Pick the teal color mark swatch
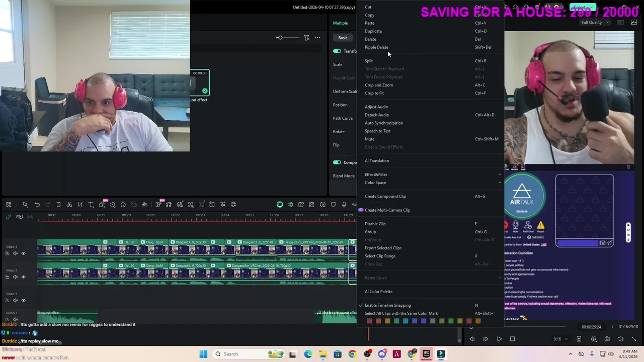Viewport: 644px width, 362px height. click(x=406, y=321)
